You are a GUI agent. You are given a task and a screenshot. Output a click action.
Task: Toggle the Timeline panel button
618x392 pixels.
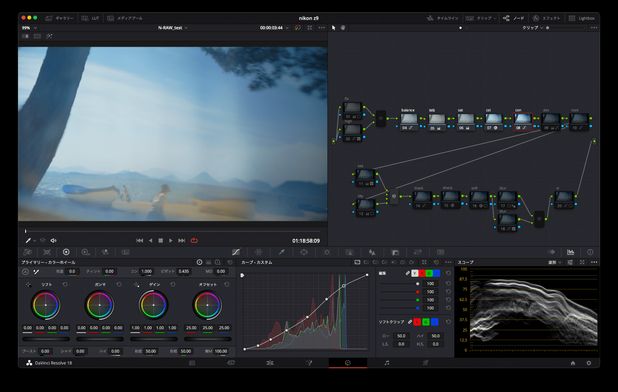(x=443, y=18)
